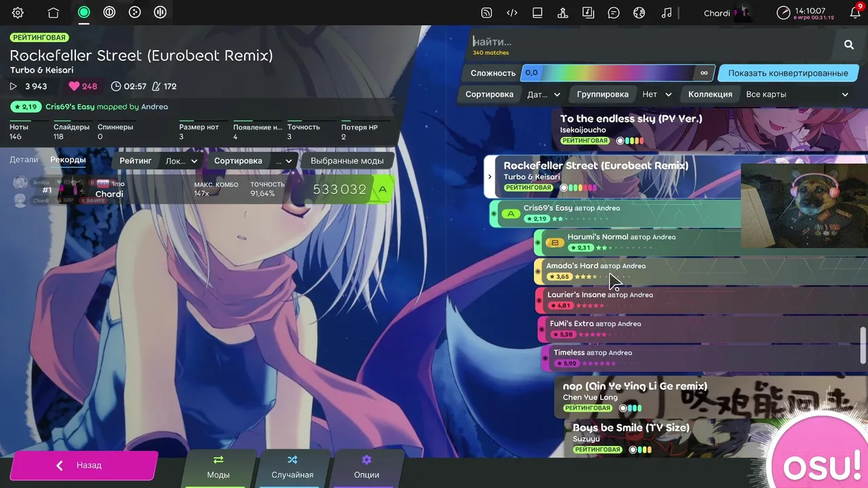The image size is (868, 488).
Task: Select nop (Qin Ye Ying Li Ge remix) beatmap
Action: pyautogui.click(x=711, y=397)
